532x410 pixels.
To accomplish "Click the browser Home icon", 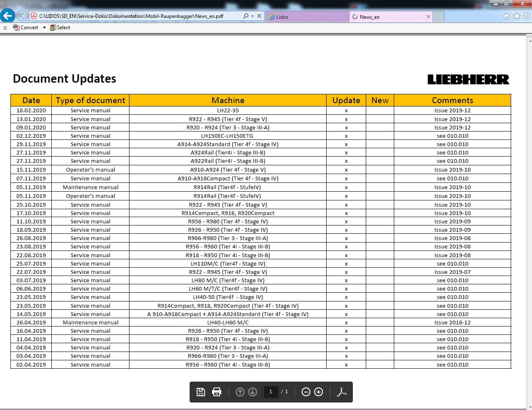I will (507, 16).
